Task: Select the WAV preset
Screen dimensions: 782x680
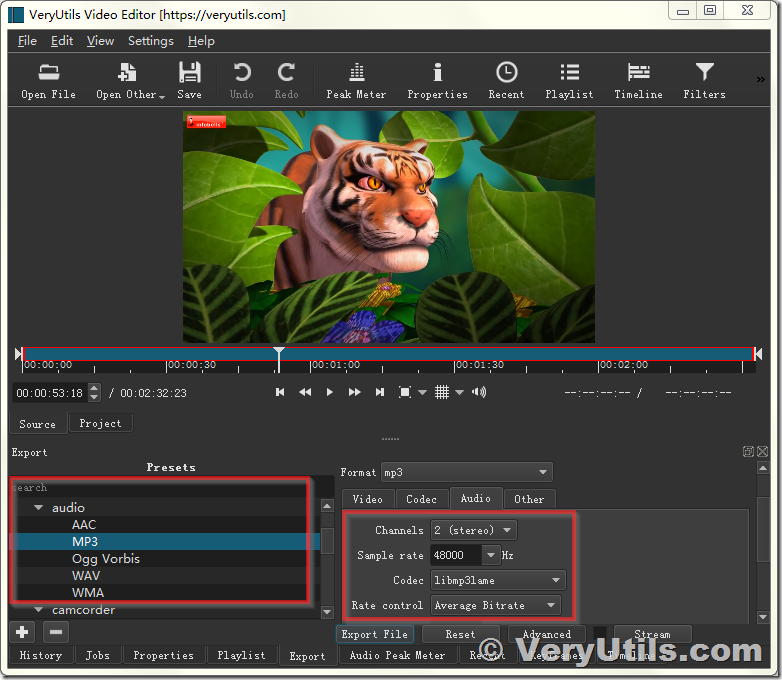Action: coord(86,576)
